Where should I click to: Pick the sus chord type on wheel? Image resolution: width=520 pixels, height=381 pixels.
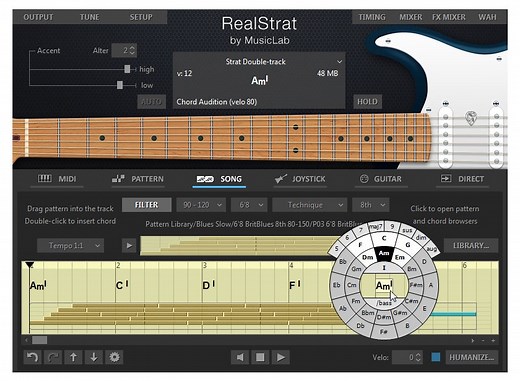[407, 230]
